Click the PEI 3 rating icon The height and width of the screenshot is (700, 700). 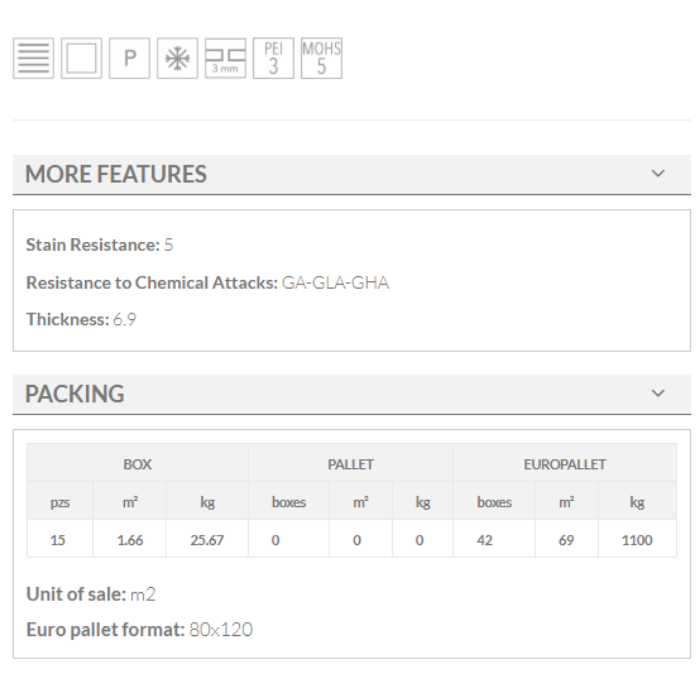(x=273, y=58)
